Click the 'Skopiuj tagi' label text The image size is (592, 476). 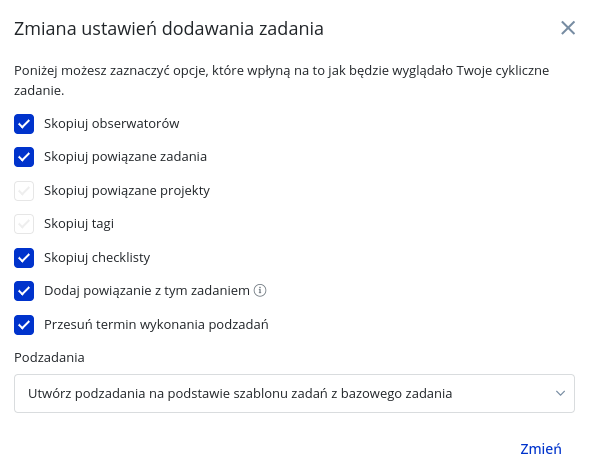(x=79, y=224)
